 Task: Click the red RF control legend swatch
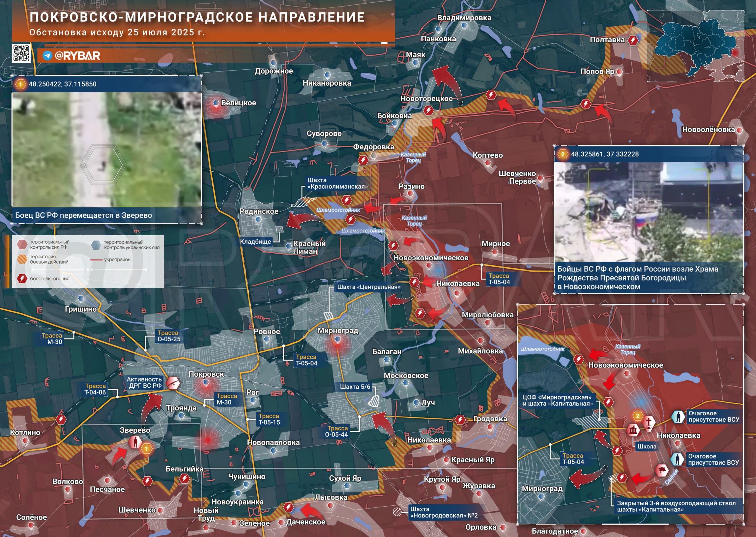(22, 244)
